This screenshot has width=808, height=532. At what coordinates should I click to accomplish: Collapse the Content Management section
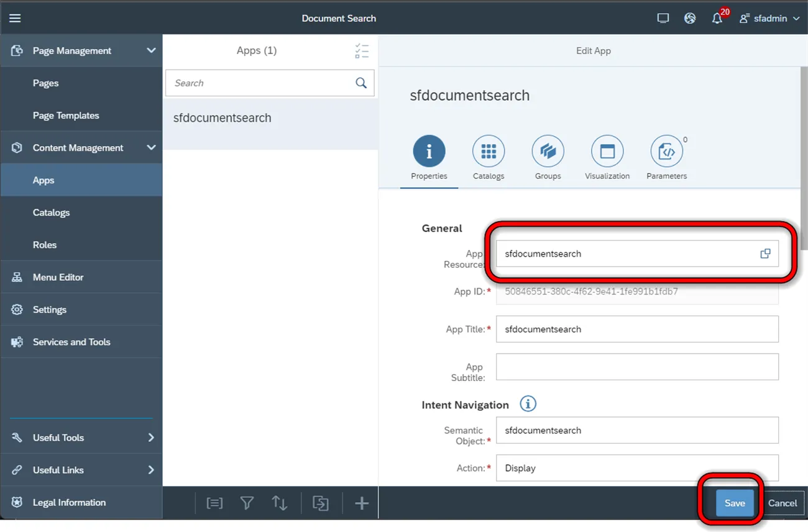point(151,147)
